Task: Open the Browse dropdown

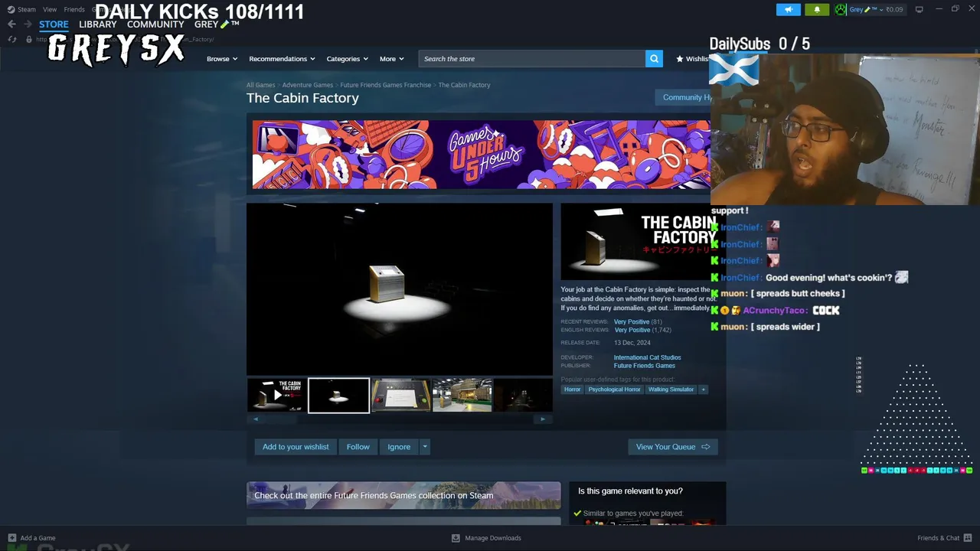Action: point(221,59)
